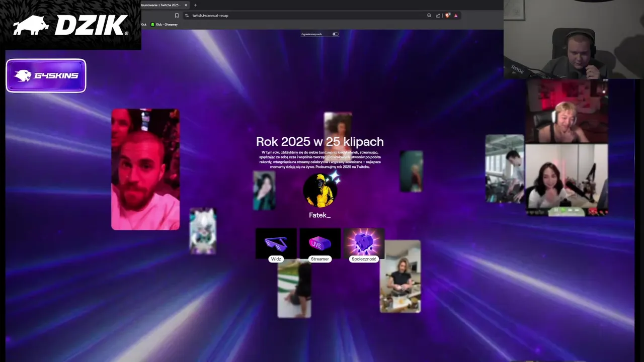Open the office workspace clip thumbnail

(505, 169)
